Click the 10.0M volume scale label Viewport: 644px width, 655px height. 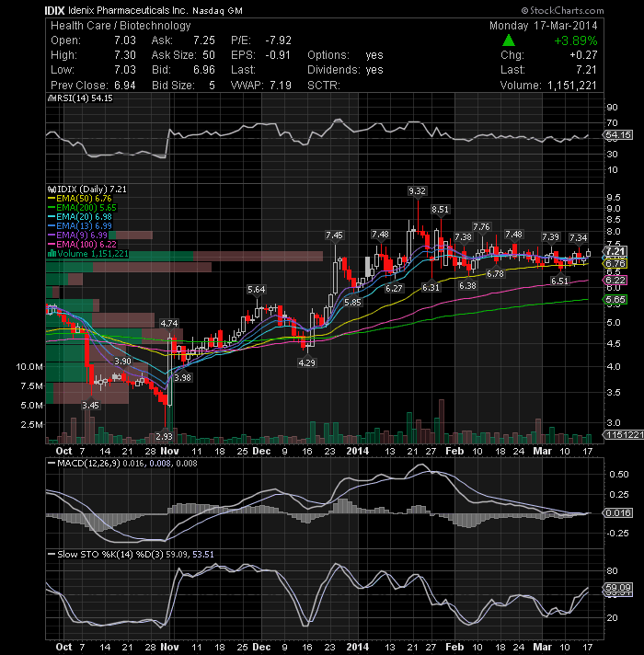(x=29, y=367)
